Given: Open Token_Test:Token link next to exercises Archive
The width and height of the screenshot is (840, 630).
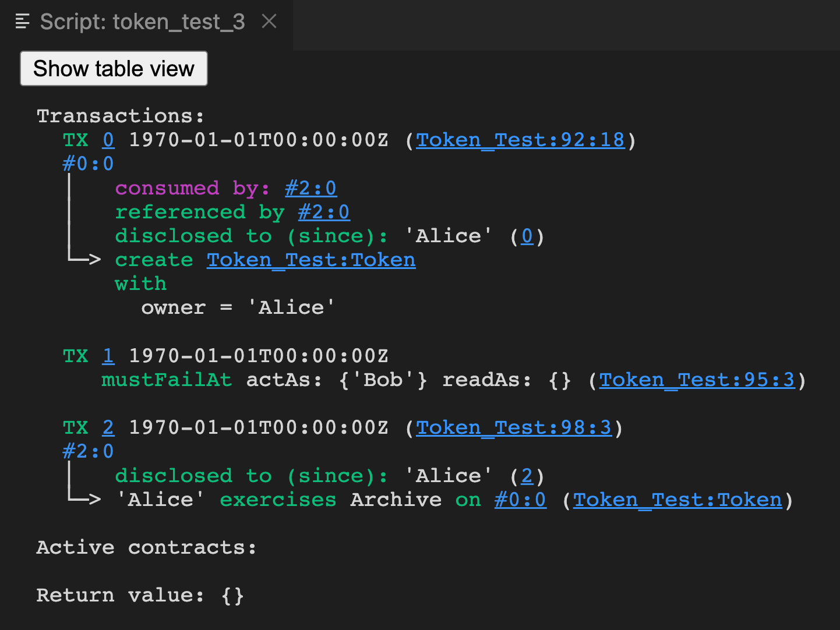Looking at the screenshot, I should tap(677, 500).
